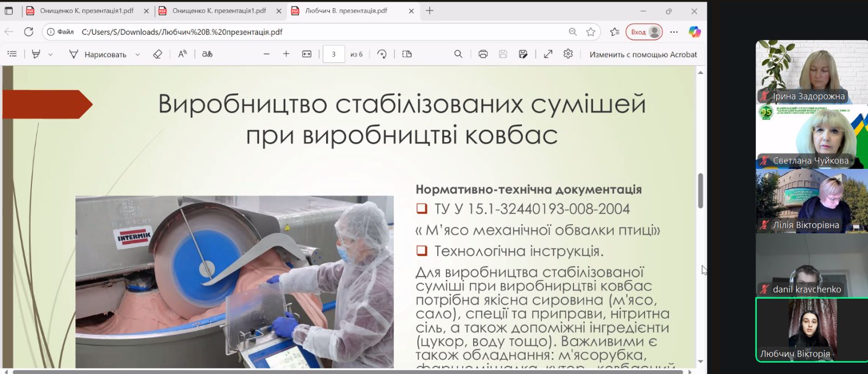Click the page number input field
Image resolution: width=868 pixels, height=374 pixels.
click(334, 54)
